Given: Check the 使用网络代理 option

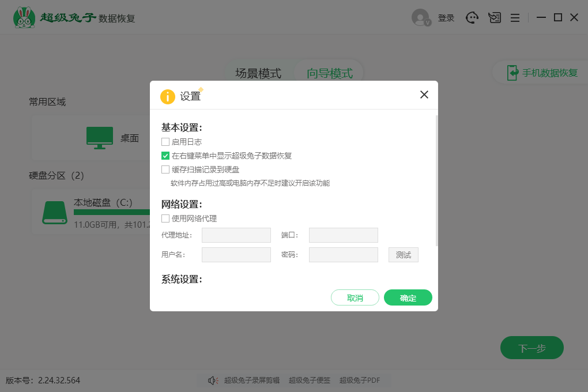Looking at the screenshot, I should (x=165, y=218).
